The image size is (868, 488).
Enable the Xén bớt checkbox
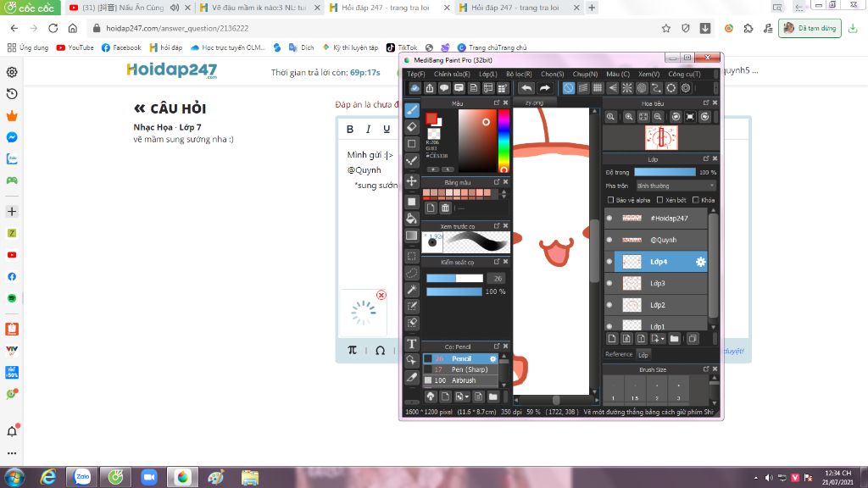659,200
